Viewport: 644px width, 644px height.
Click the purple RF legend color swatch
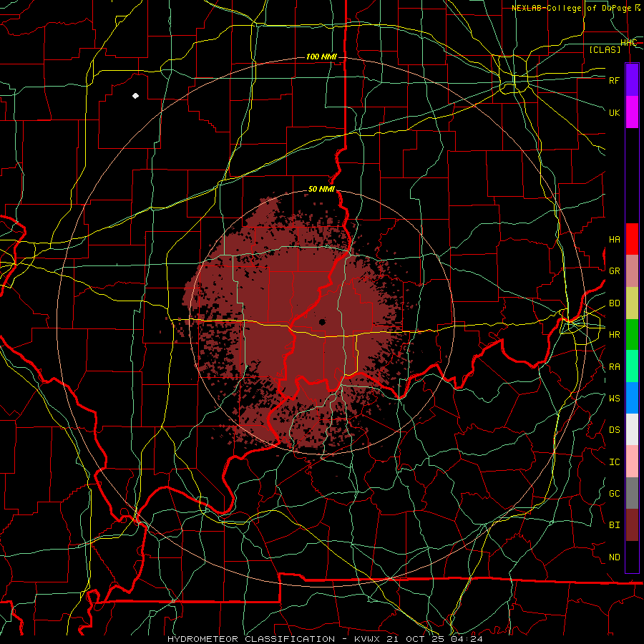point(632,80)
